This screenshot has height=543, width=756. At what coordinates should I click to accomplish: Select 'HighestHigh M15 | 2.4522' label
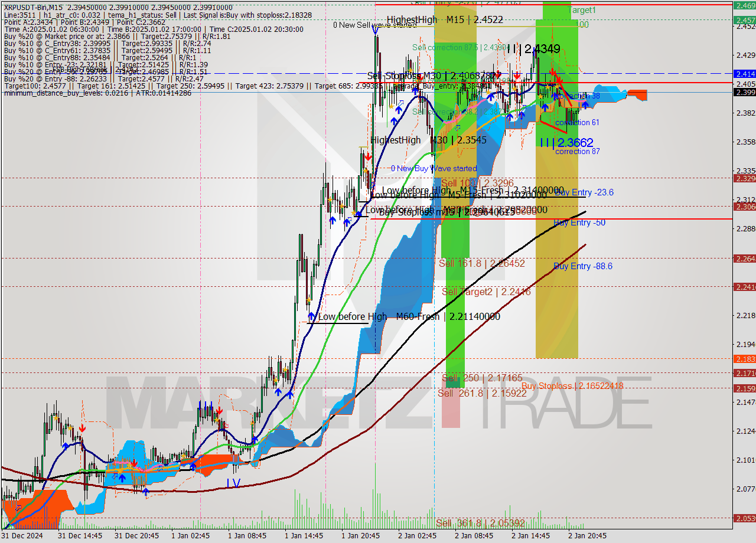tap(445, 19)
